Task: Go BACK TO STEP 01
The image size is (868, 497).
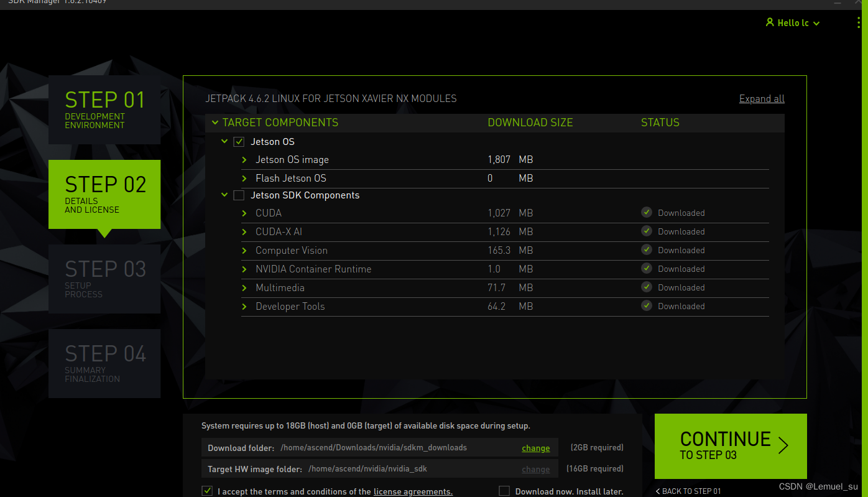Action: tap(688, 491)
